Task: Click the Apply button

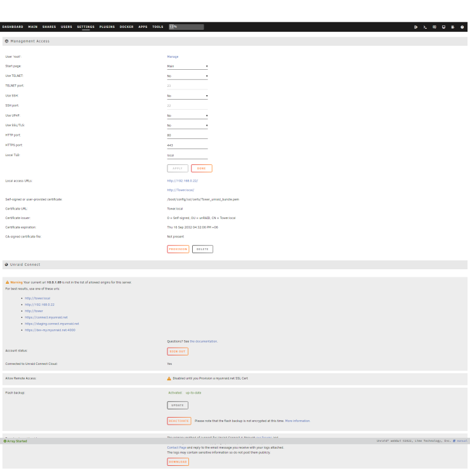Action: (x=178, y=168)
